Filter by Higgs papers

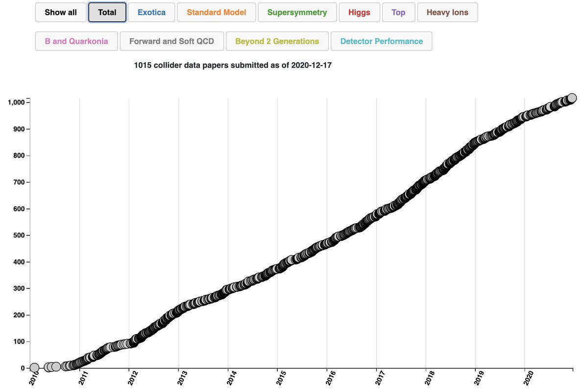[359, 12]
